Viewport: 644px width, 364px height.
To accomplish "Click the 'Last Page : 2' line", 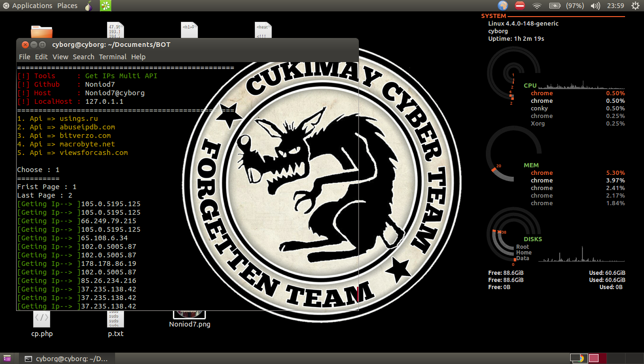I will [45, 195].
